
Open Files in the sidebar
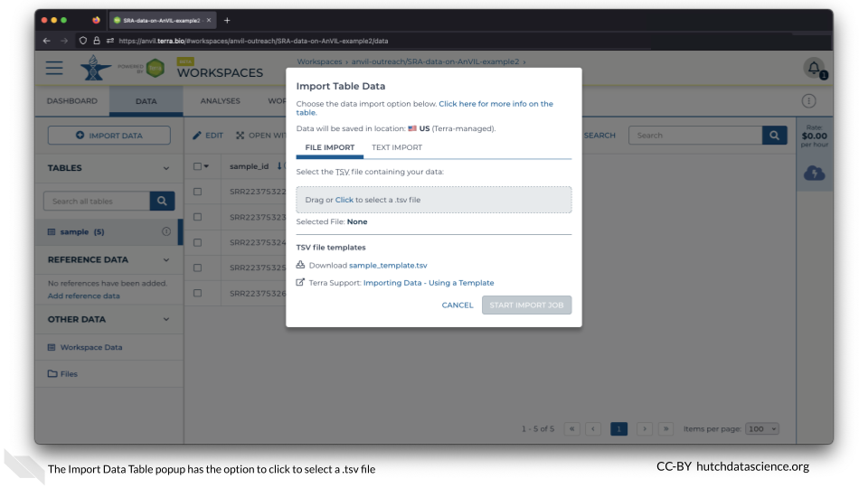tap(69, 374)
